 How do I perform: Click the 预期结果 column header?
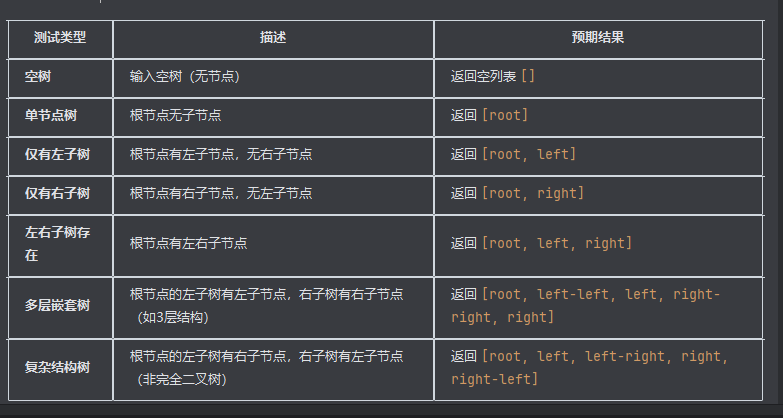598,38
